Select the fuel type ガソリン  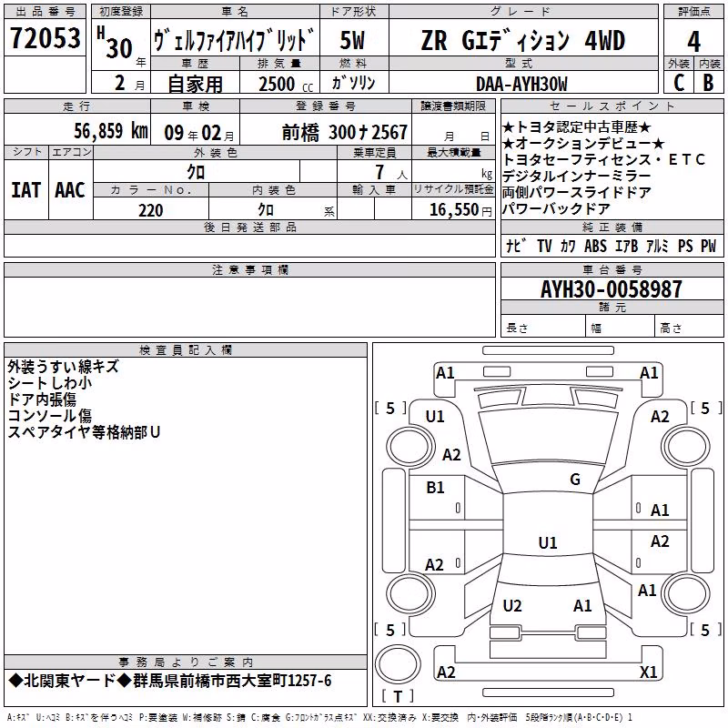(353, 83)
